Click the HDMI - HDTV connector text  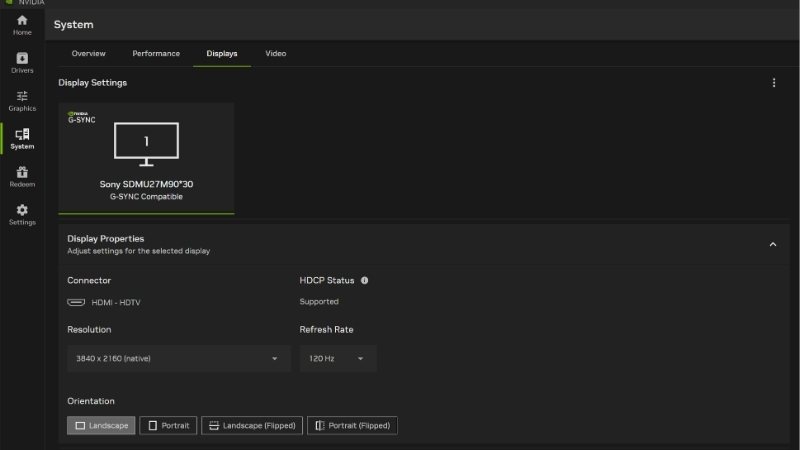tap(116, 303)
